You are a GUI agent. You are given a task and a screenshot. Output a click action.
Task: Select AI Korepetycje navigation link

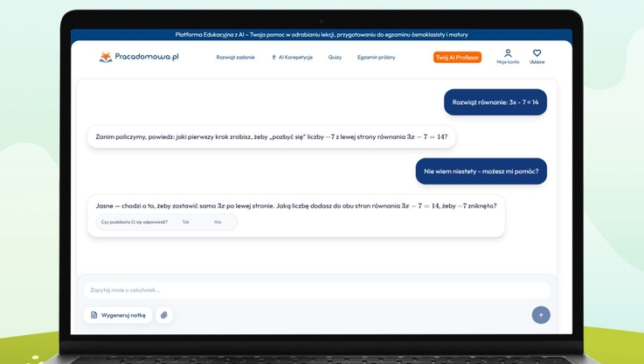295,58
